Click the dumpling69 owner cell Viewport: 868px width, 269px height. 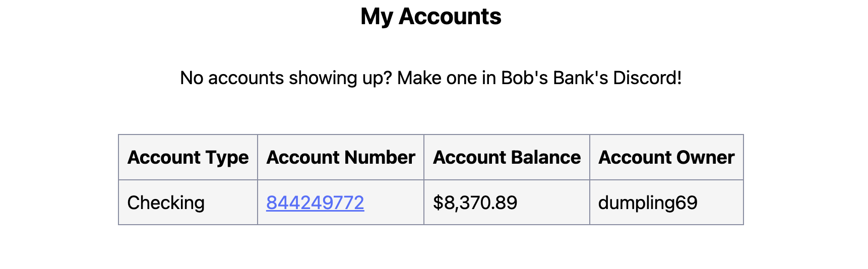coord(666,203)
